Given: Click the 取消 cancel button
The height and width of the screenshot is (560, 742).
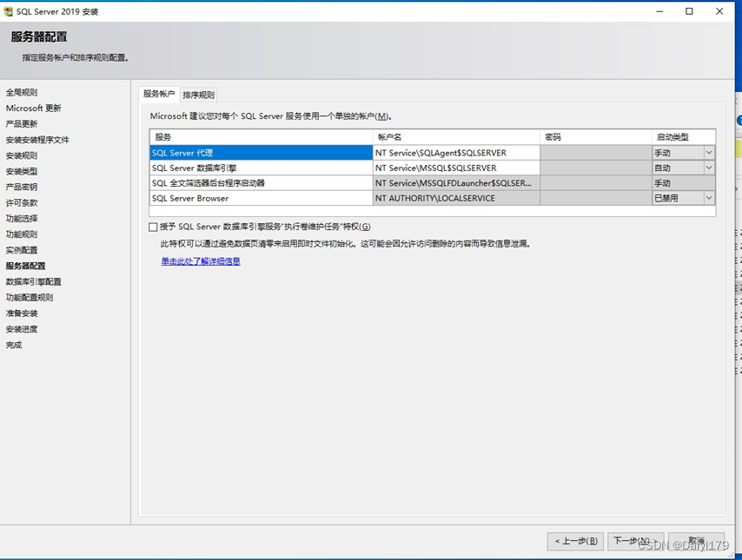Looking at the screenshot, I should point(696,541).
